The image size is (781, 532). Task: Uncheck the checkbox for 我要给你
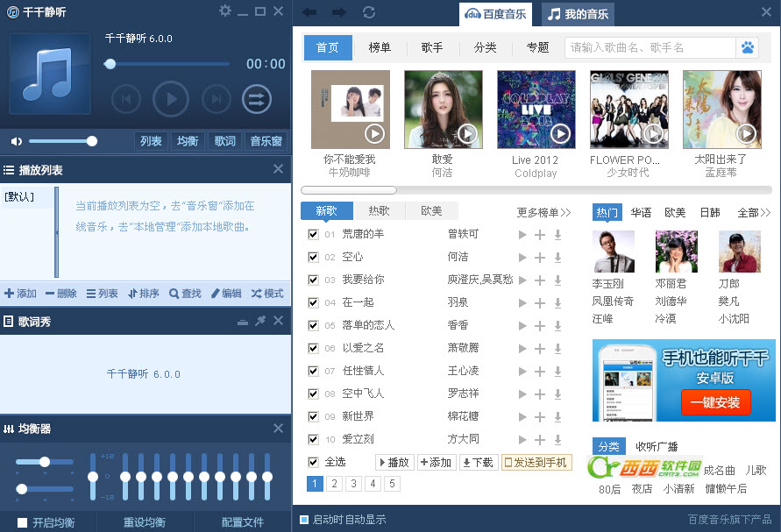tap(313, 280)
